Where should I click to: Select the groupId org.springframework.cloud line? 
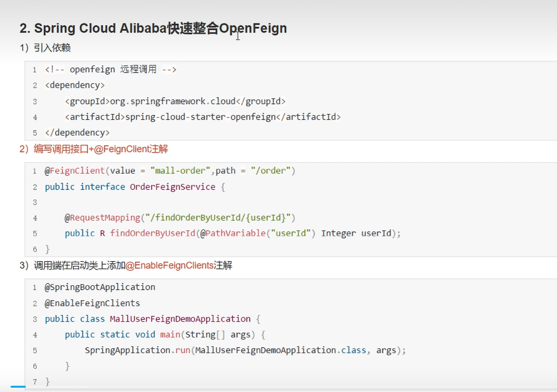[x=175, y=101]
